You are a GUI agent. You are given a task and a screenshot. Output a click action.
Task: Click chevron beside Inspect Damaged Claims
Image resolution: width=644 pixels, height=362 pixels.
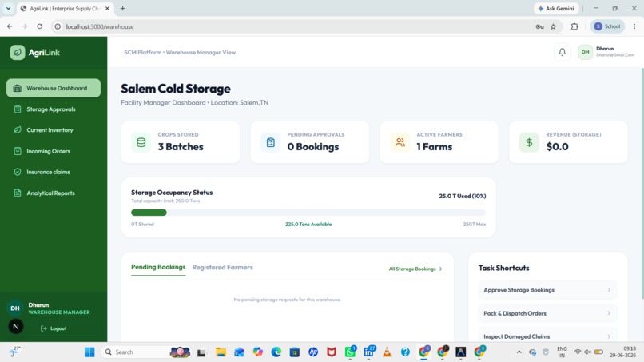tap(609, 336)
